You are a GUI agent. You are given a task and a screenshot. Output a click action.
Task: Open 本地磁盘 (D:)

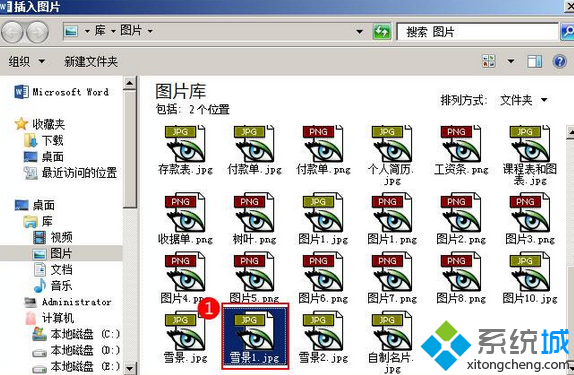tap(76, 350)
